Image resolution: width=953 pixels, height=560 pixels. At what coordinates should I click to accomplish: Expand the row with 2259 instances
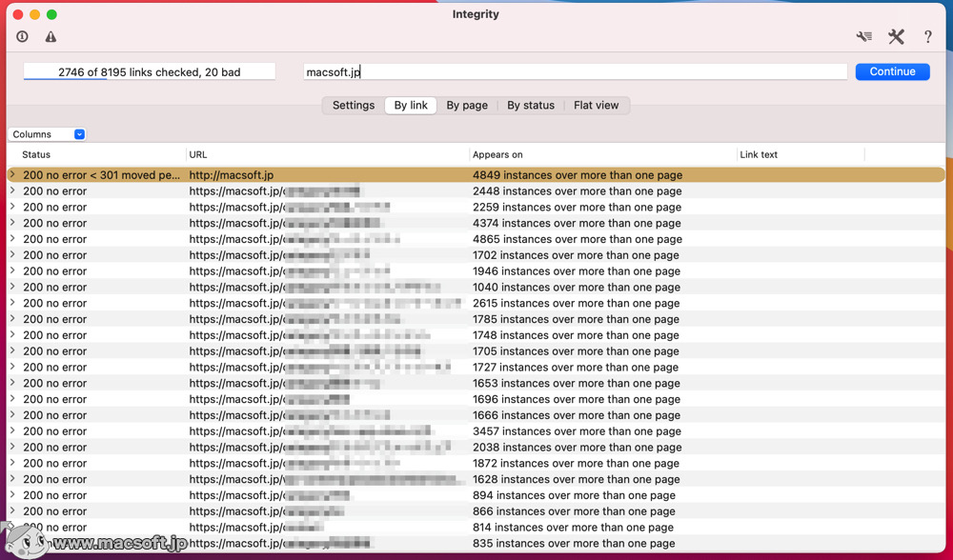pos(12,207)
